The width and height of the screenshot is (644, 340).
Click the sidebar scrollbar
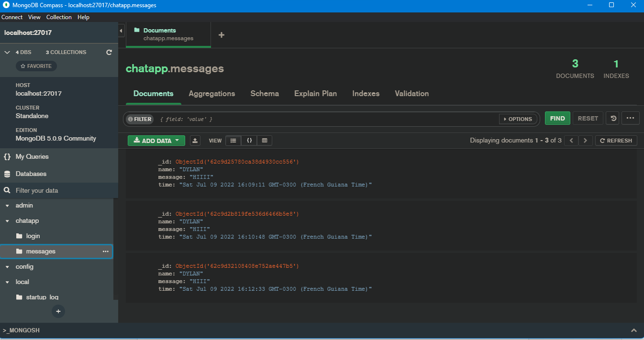(x=115, y=249)
